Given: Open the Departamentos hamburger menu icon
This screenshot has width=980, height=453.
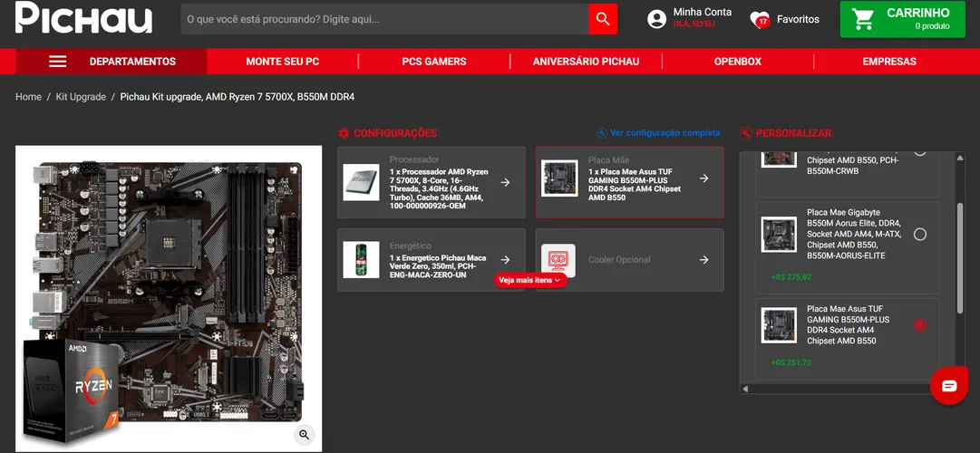Looking at the screenshot, I should (x=57, y=62).
